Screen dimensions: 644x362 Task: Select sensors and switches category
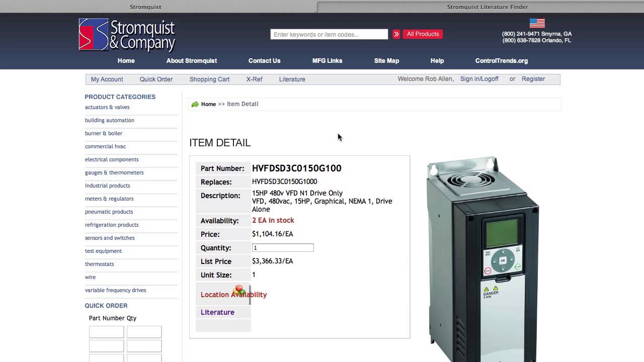click(x=110, y=238)
